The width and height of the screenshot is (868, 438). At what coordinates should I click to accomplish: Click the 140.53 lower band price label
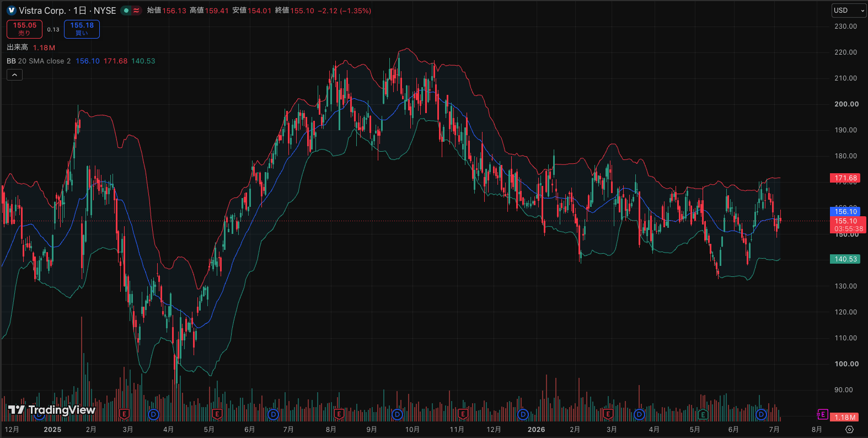(845, 259)
